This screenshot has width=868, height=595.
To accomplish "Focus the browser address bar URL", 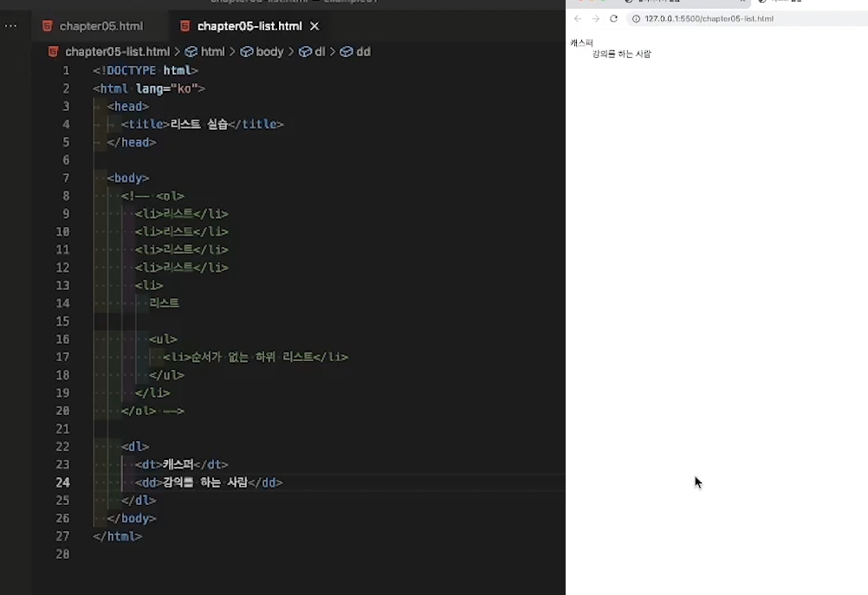I will pos(709,18).
